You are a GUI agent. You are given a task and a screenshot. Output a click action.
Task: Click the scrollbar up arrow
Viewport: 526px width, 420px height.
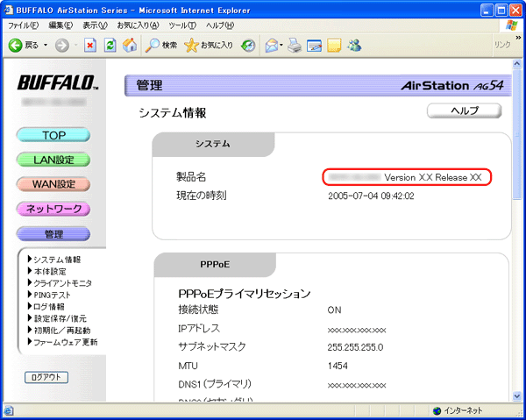(x=517, y=63)
